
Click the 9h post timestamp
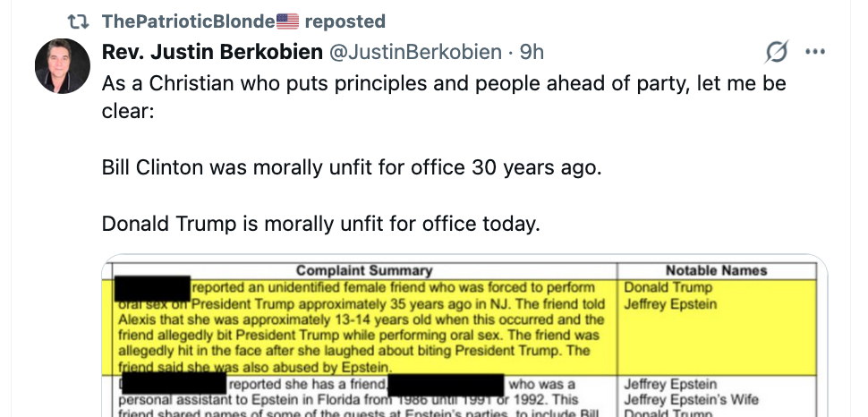coord(532,52)
